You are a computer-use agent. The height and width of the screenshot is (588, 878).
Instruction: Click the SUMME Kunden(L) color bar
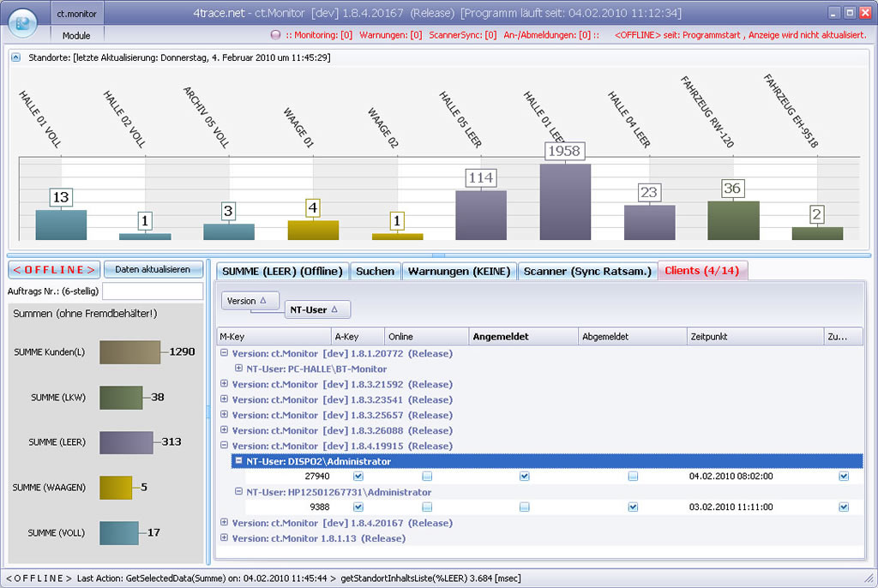129,352
